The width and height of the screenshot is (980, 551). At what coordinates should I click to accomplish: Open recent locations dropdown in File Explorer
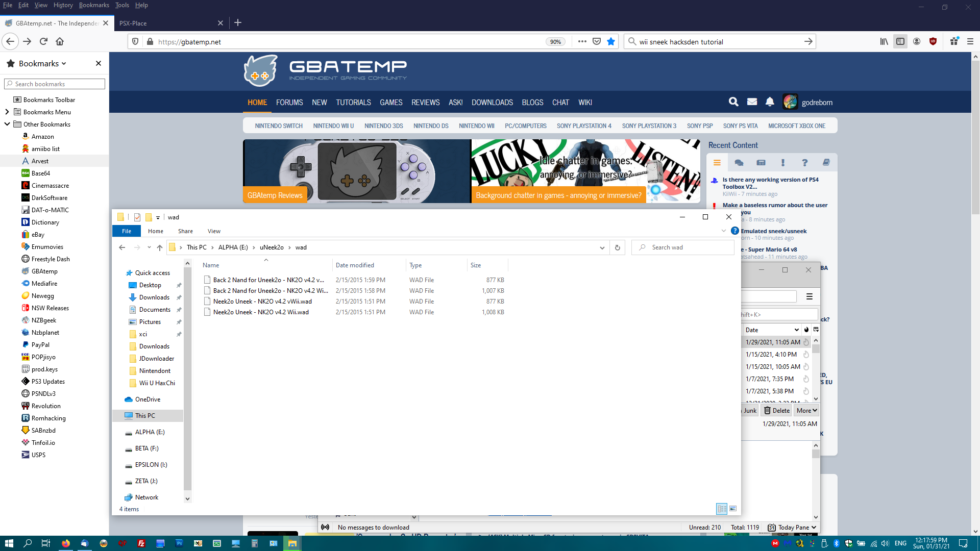[x=149, y=247]
